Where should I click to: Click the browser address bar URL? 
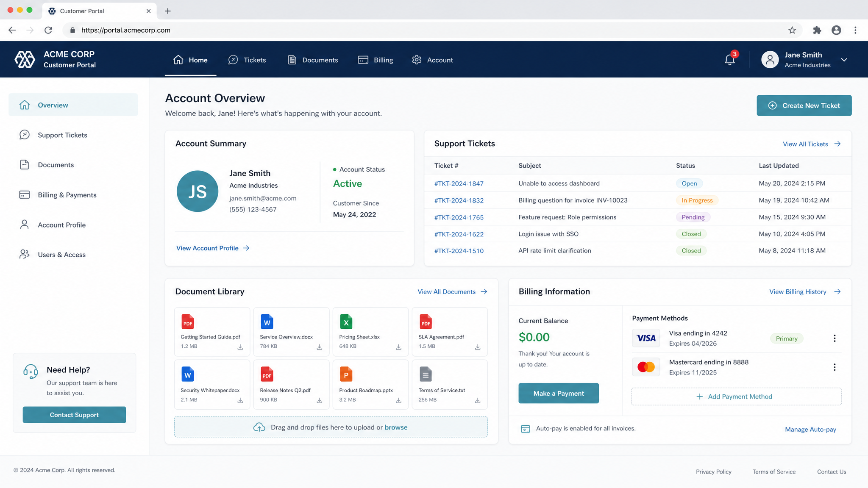(126, 30)
